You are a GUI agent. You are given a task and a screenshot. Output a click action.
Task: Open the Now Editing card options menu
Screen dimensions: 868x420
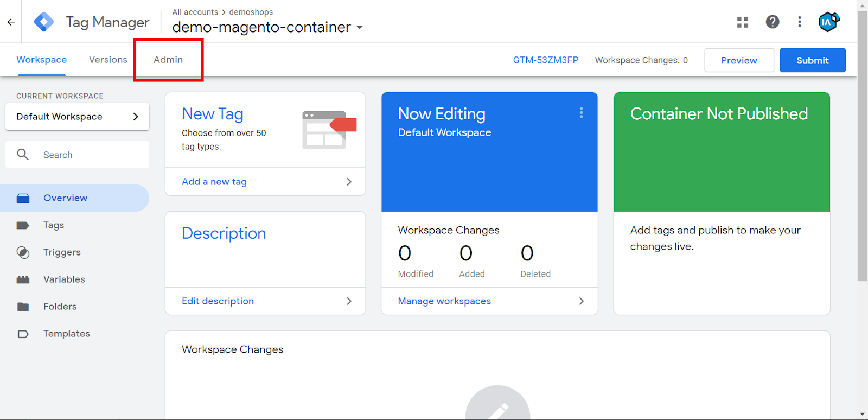[x=581, y=113]
